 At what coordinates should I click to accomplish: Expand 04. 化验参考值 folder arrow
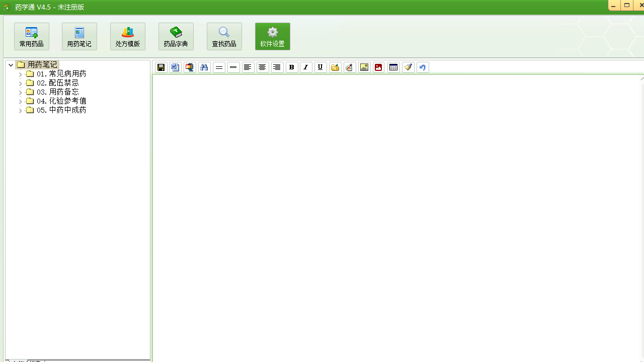20,102
